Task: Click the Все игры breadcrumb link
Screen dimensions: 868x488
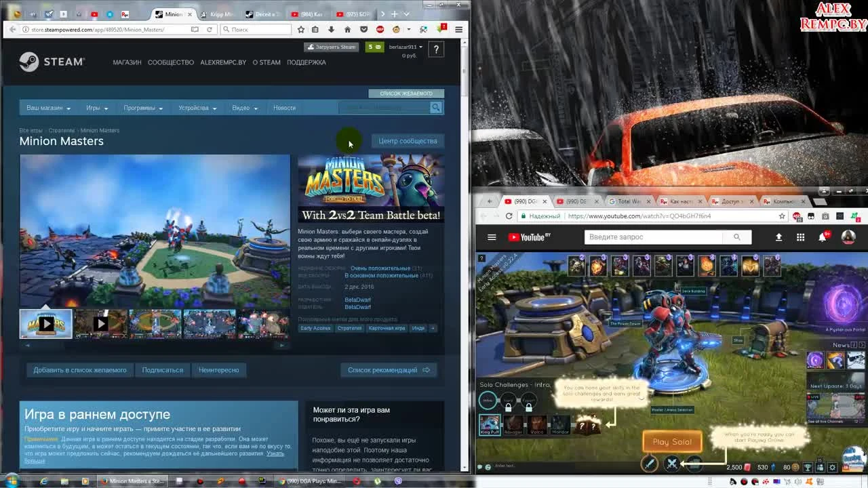Action: [31, 130]
